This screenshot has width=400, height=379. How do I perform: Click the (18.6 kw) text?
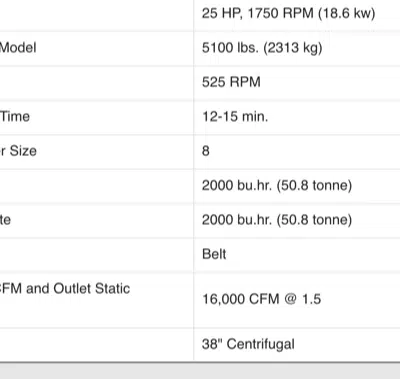pyautogui.click(x=347, y=14)
